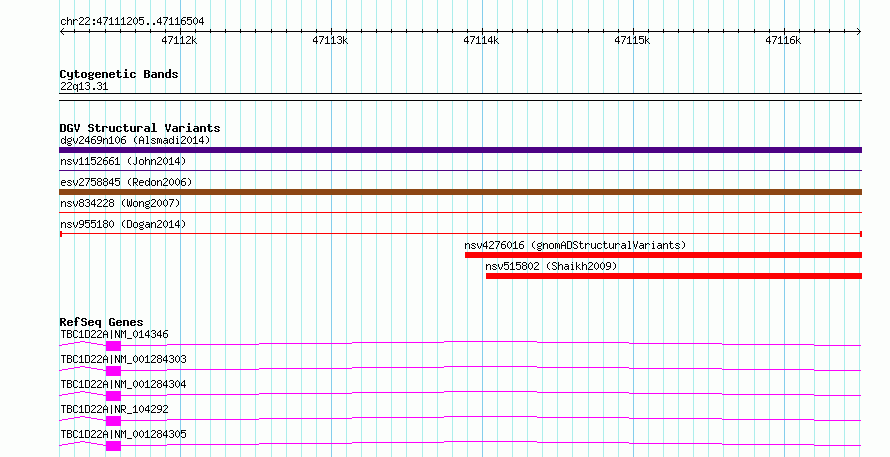Viewport: 890px width, 457px height.
Task: Open the nsv1152661 (John2014) variant label
Action: click(x=123, y=161)
